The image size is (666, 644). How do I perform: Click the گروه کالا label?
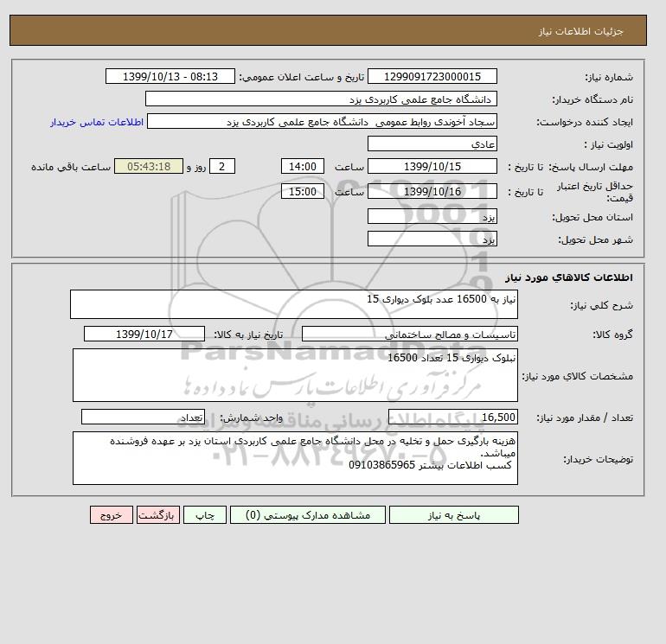point(612,335)
